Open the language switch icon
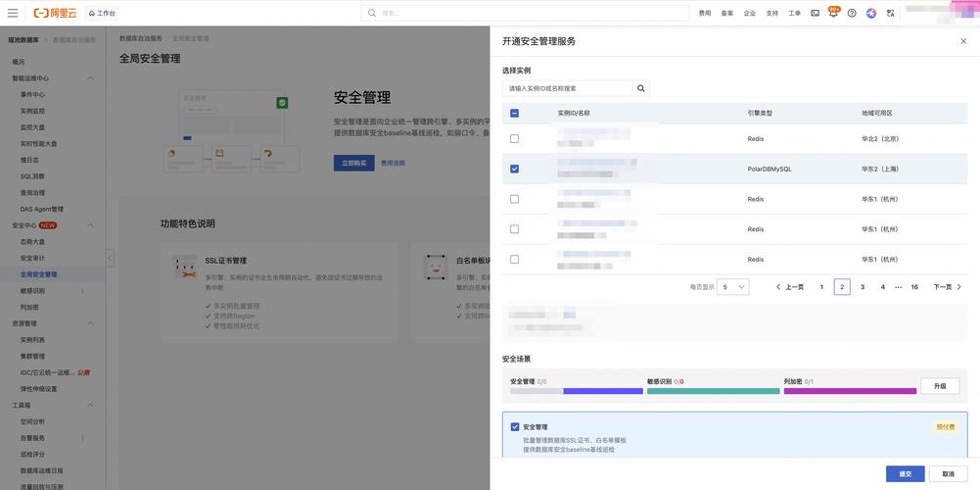 891,13
